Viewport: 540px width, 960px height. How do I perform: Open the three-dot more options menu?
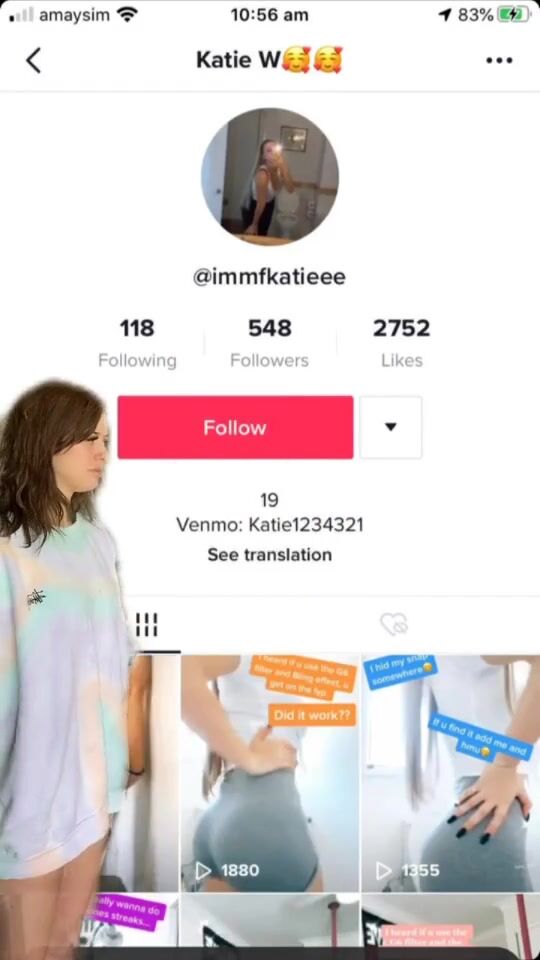pos(499,61)
